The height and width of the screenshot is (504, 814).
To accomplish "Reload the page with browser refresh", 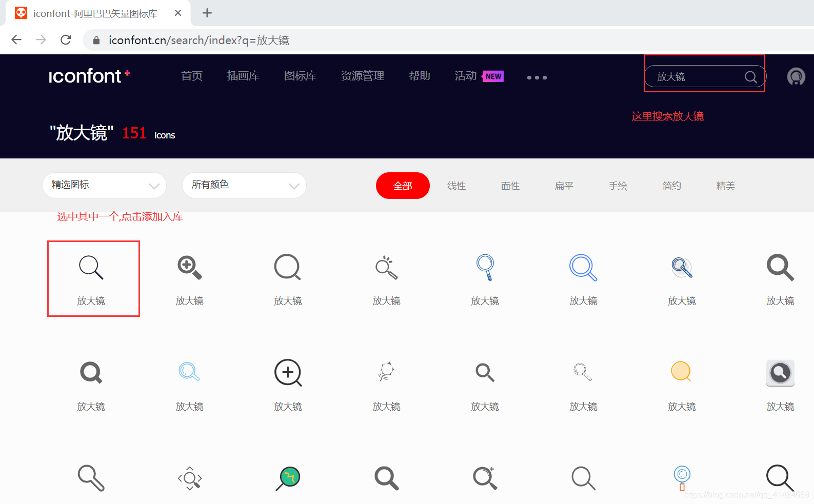I will 66,39.
